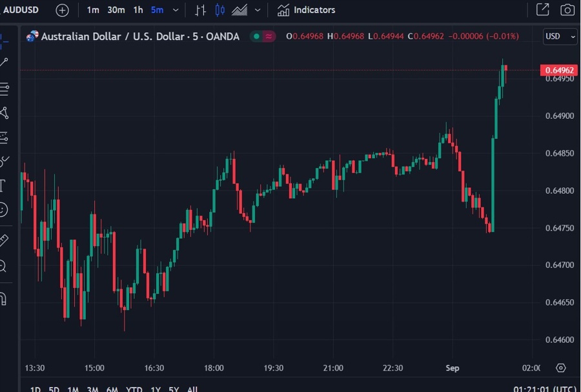Click the High value 0.64968
Screen dimensions: 581x392
point(349,36)
